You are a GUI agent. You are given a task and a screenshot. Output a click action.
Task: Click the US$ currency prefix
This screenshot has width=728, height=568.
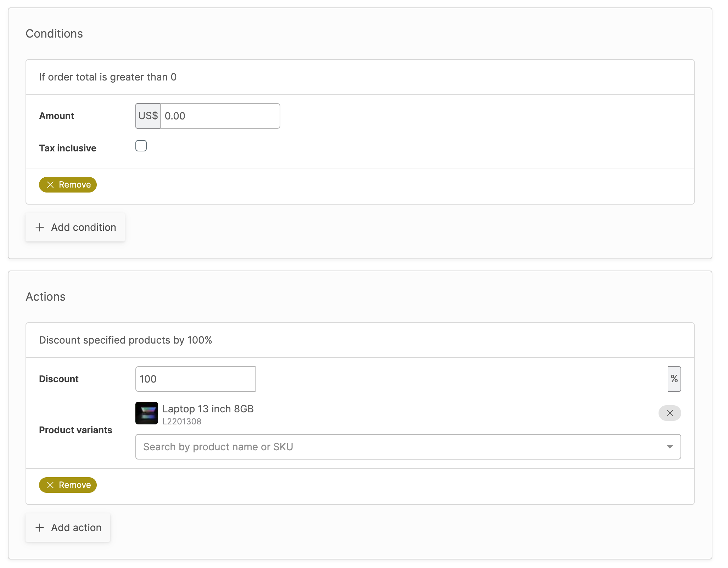coord(148,116)
